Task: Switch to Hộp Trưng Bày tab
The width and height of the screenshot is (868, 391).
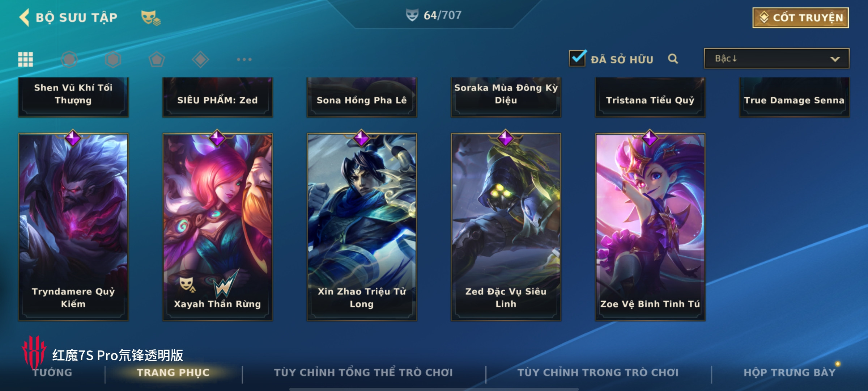Action: pyautogui.click(x=790, y=373)
